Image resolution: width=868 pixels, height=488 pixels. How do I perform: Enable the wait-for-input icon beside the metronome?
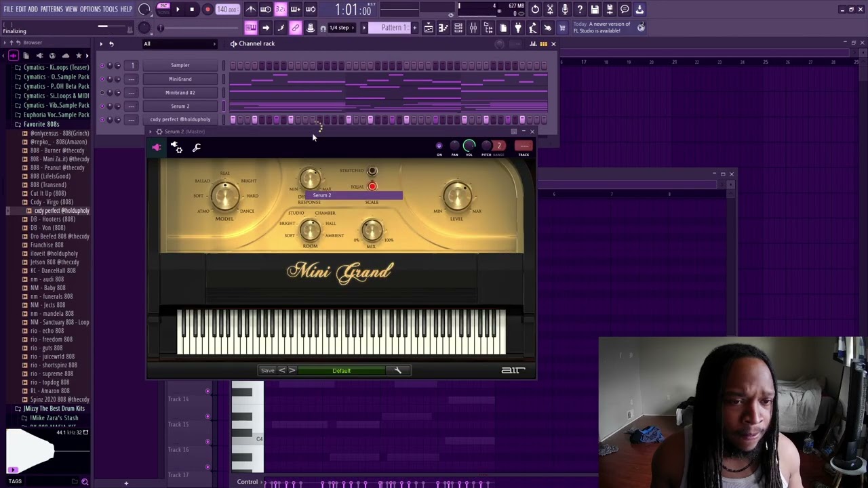(266, 9)
